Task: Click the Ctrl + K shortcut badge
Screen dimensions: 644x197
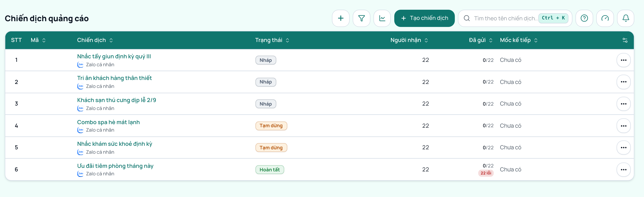Action: pyautogui.click(x=553, y=18)
